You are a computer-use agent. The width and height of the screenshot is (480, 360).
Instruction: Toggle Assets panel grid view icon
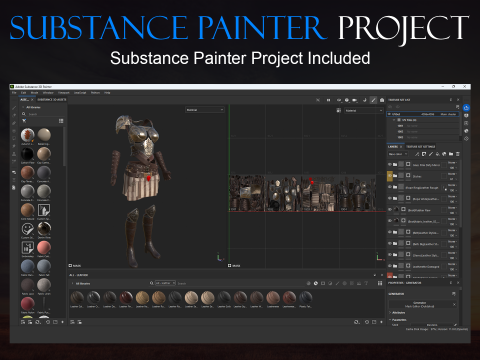[x=61, y=121]
